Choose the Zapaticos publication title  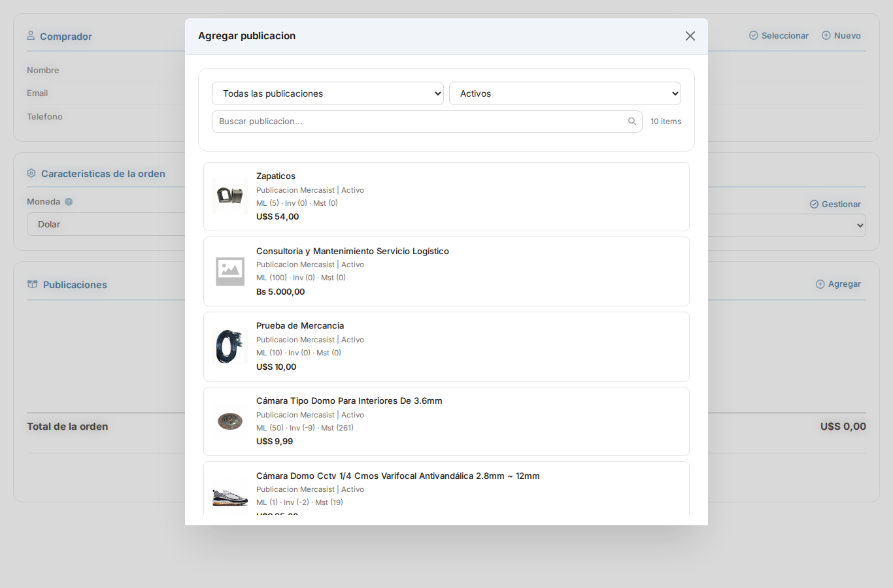(x=276, y=176)
